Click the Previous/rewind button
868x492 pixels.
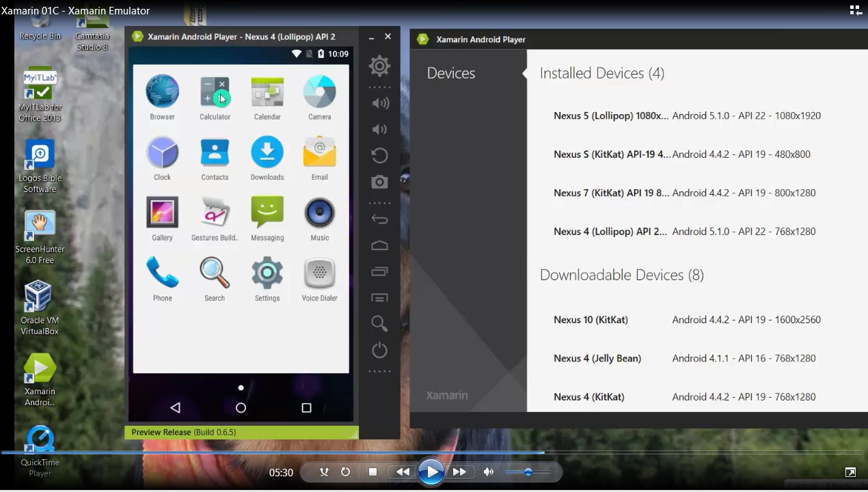[403, 472]
